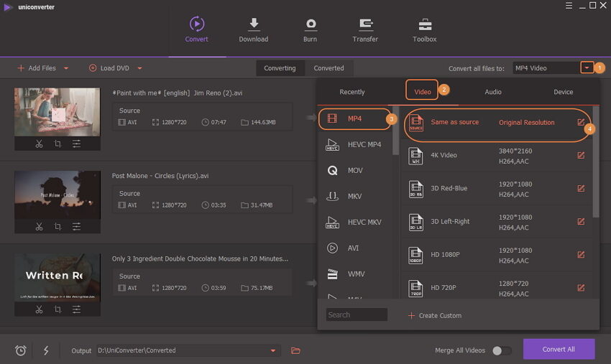
Task: Open the Output path dropdown
Action: coord(273,350)
